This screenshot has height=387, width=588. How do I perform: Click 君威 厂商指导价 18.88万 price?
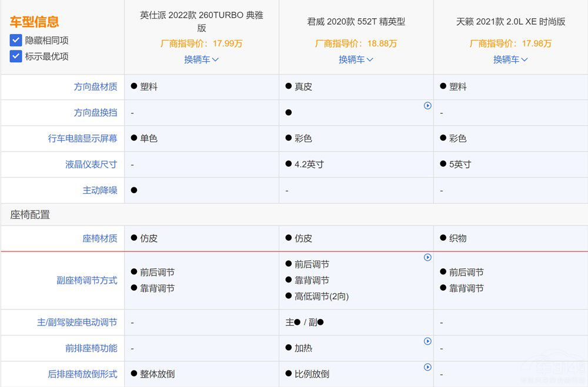click(x=356, y=43)
